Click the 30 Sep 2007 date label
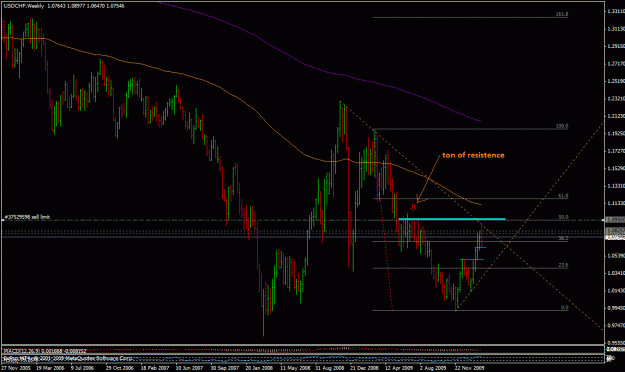625x372 pixels. (x=225, y=368)
